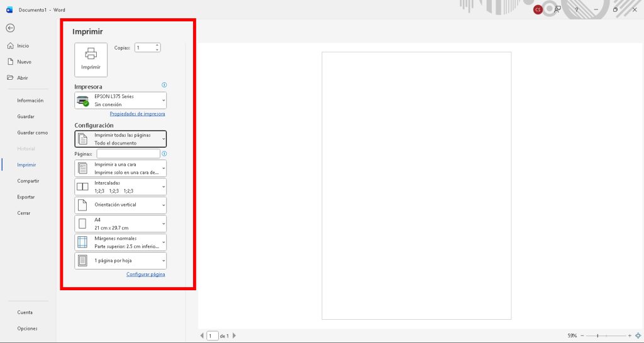Screen dimensions: 644x343
Task: Click the info icon beside Páginas field
Action: point(164,153)
